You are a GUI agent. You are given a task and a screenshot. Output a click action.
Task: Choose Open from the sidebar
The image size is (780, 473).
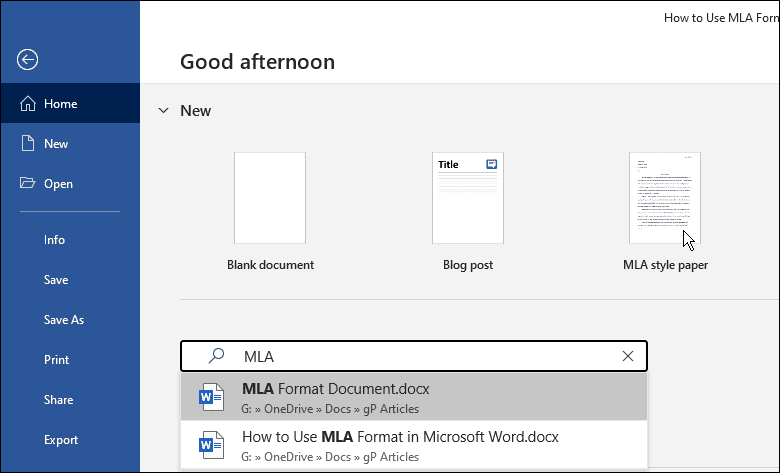70,184
